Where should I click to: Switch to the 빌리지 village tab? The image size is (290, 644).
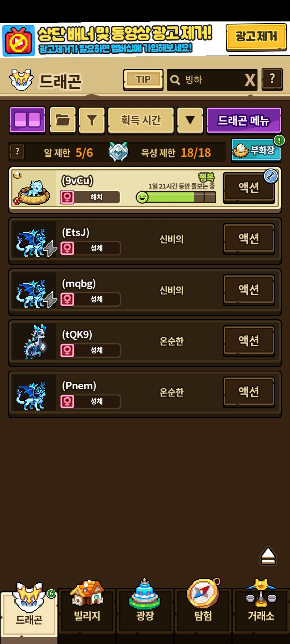coord(87,609)
